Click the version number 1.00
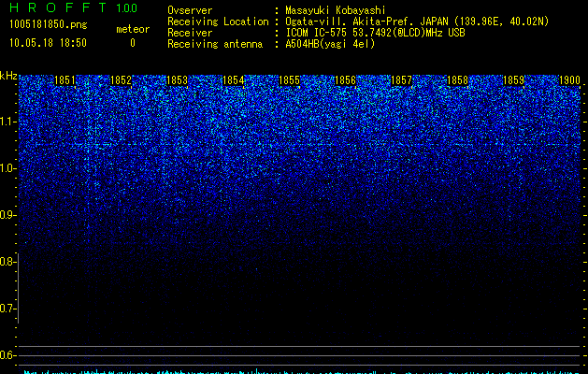 127,7
